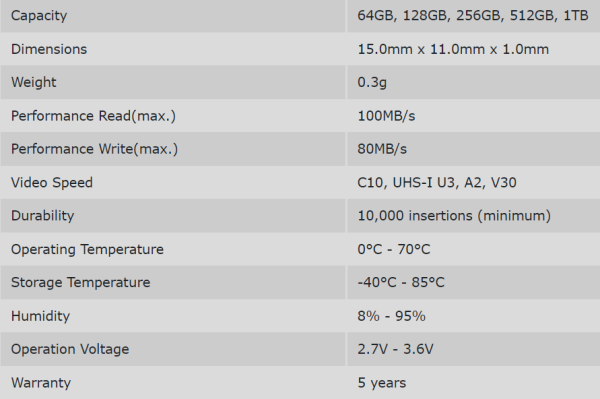Select the 5 years warranty value

(x=382, y=383)
